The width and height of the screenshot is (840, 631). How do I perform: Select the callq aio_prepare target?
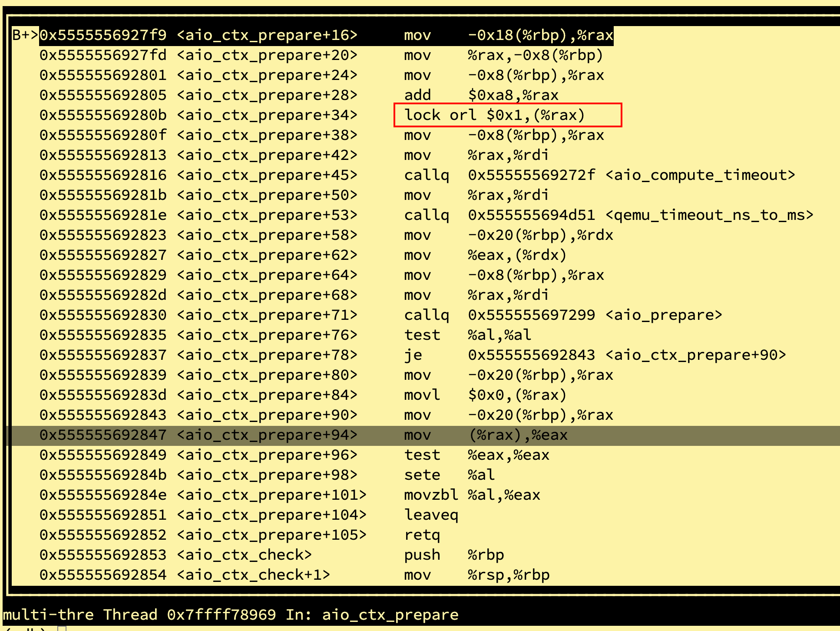[595, 315]
